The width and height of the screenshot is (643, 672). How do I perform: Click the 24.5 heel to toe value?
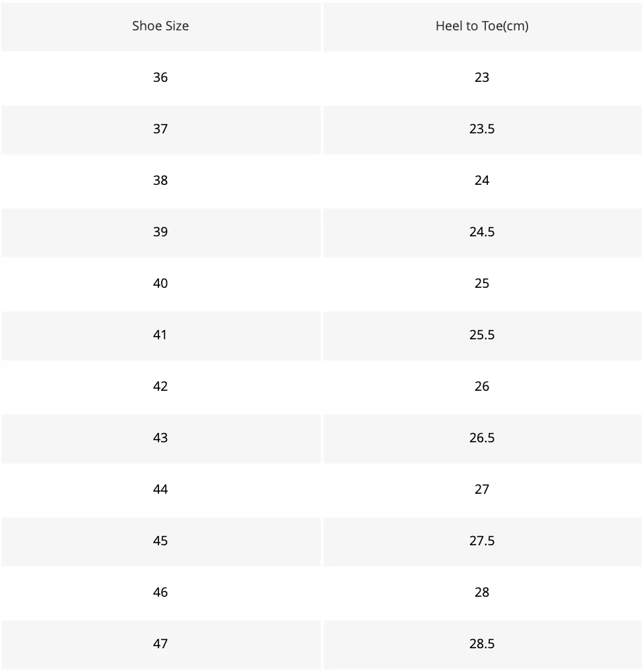tap(482, 232)
